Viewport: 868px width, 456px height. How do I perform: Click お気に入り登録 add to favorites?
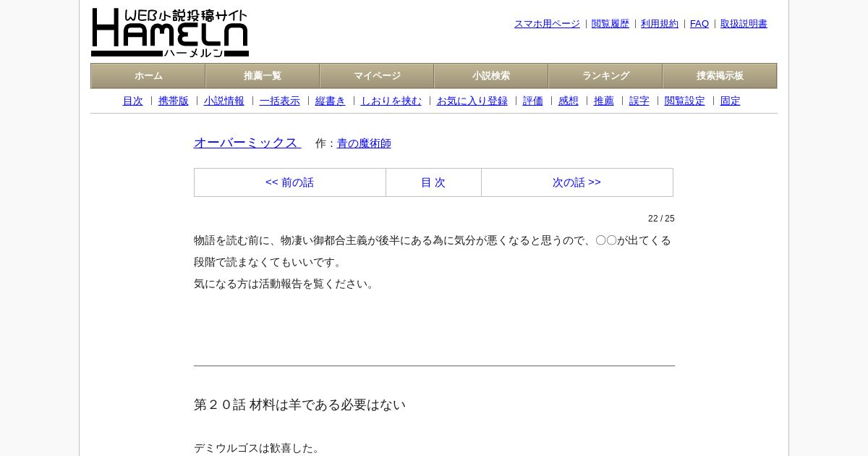coord(472,101)
